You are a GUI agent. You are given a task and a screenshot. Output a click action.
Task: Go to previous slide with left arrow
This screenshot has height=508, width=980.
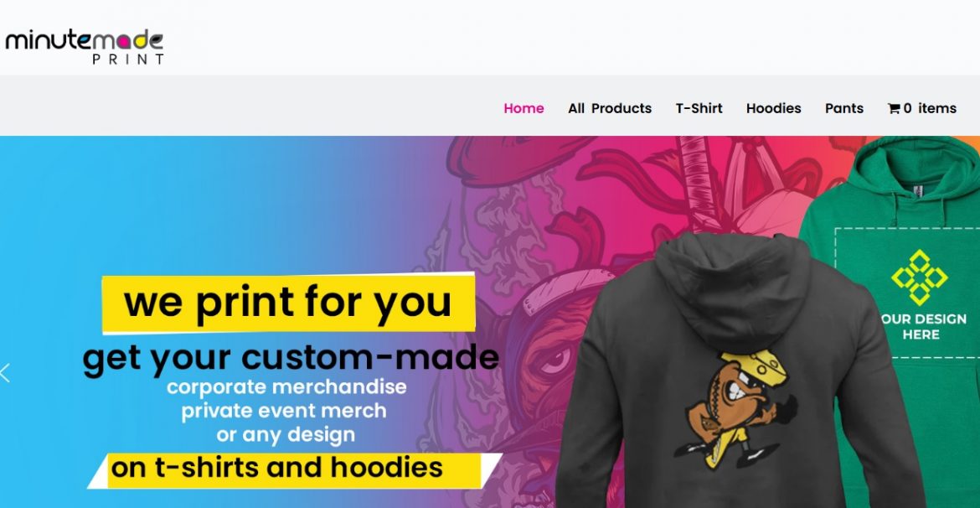click(x=5, y=373)
